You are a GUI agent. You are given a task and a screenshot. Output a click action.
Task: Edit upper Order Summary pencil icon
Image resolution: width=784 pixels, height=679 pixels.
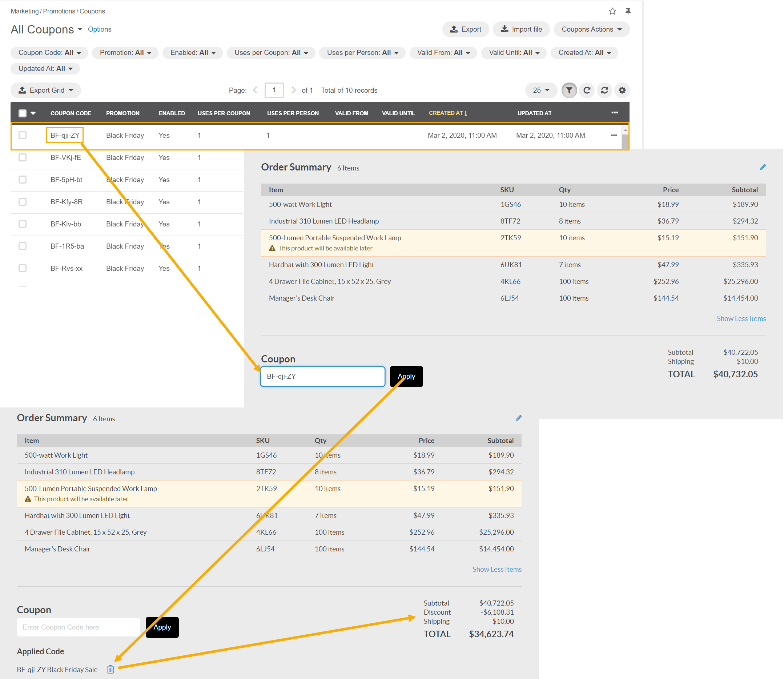point(763,167)
